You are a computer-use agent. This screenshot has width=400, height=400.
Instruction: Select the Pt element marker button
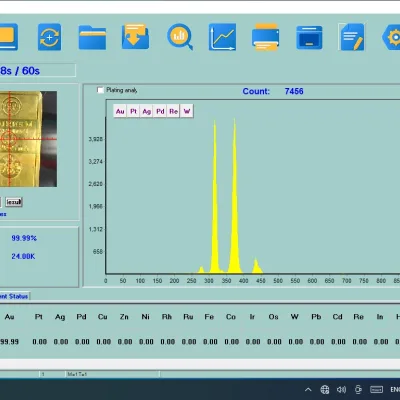click(x=133, y=111)
